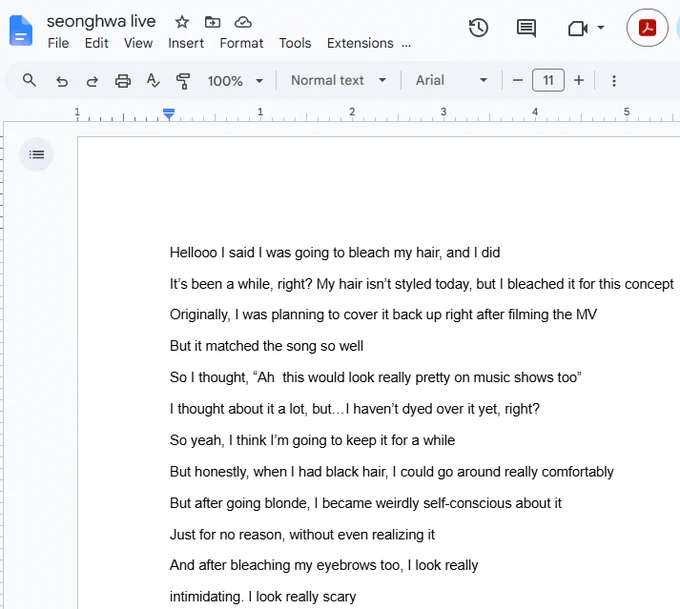
Task: Open the File menu
Action: [58, 43]
